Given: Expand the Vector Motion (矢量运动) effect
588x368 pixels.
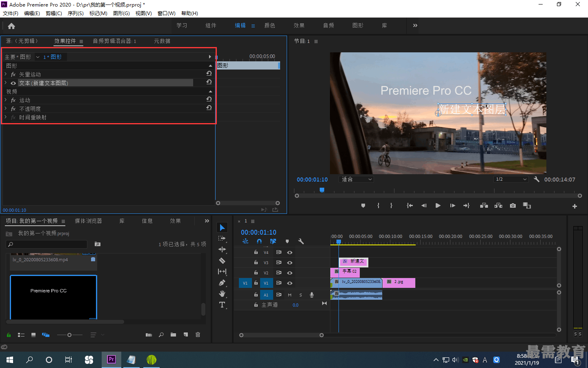Looking at the screenshot, I should click(x=6, y=74).
